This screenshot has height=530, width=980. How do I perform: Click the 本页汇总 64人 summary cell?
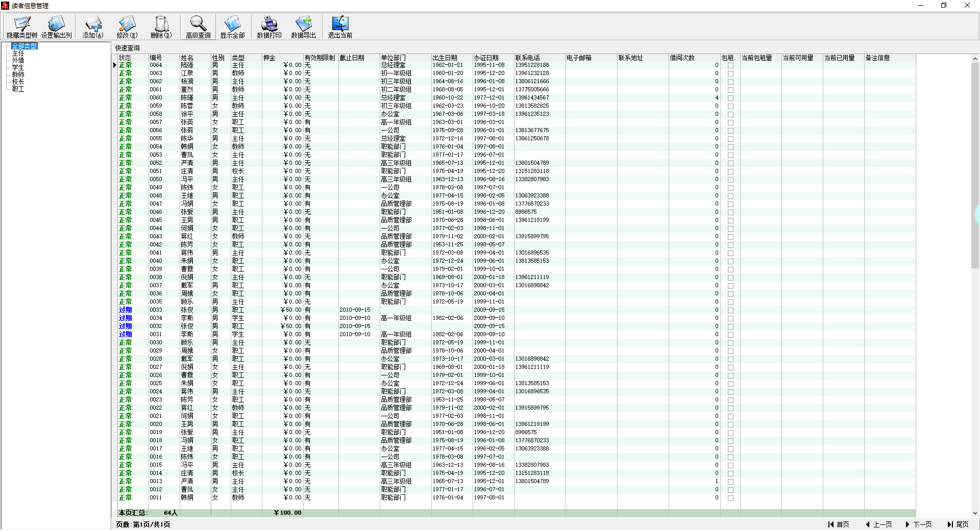[x=149, y=513]
